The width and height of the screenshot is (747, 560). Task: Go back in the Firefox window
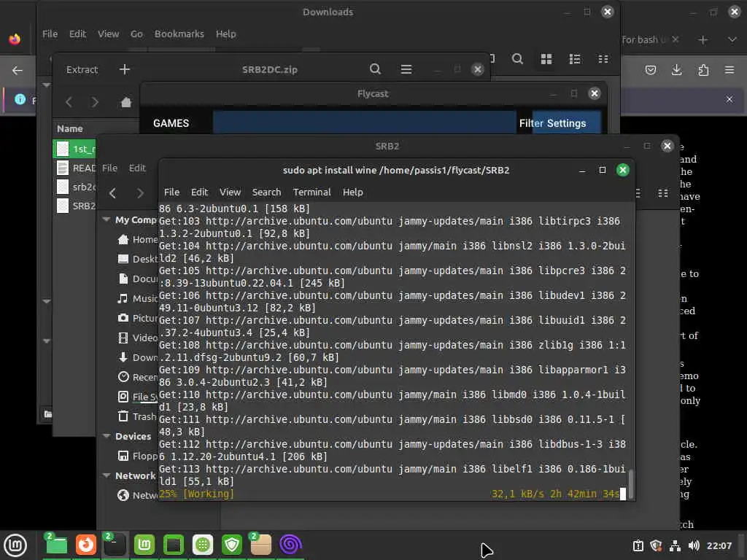tap(18, 71)
